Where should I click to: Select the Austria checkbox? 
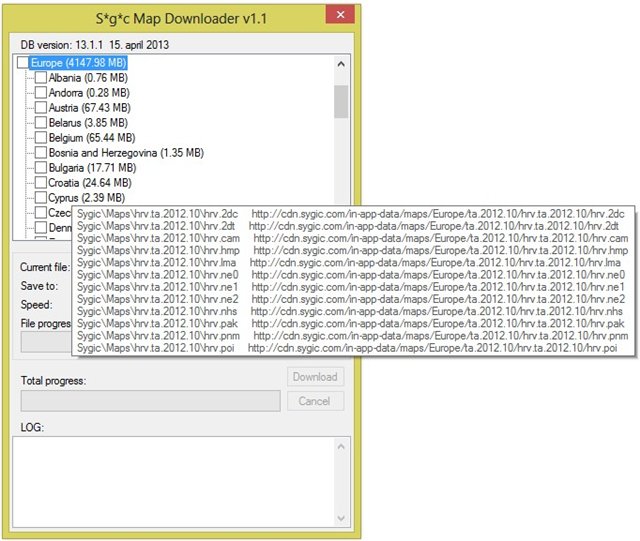(x=40, y=108)
